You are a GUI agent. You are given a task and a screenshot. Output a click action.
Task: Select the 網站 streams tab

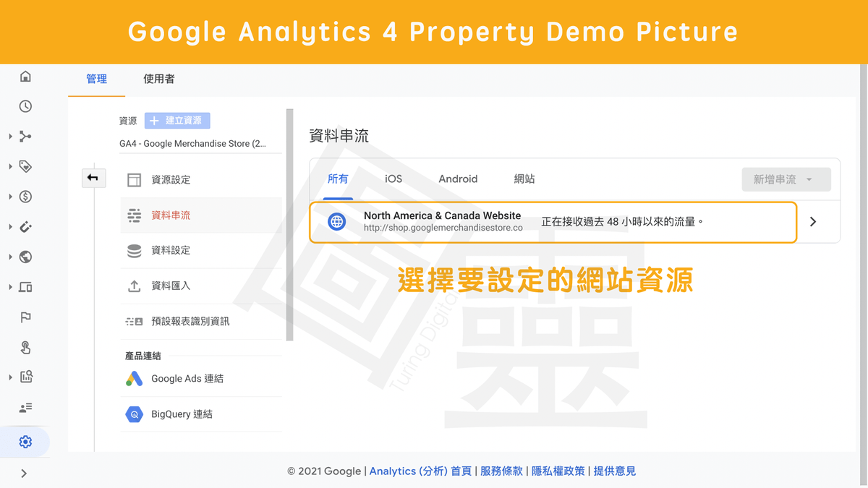tap(524, 179)
